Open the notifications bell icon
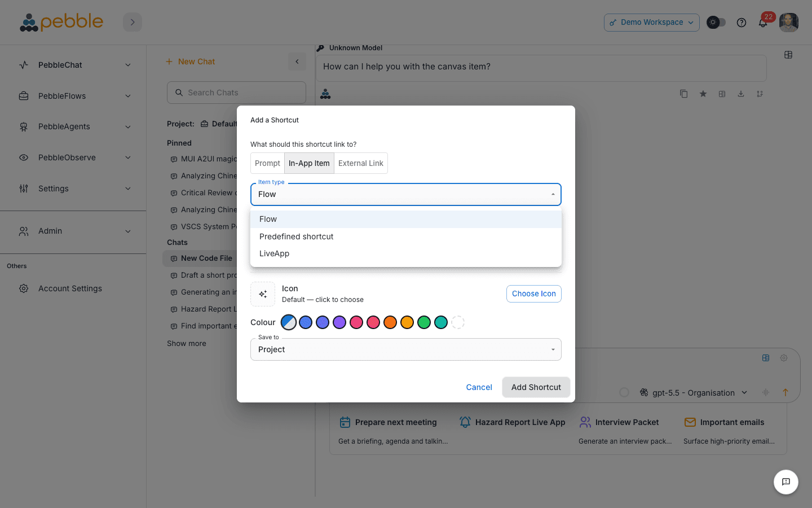 point(763,23)
